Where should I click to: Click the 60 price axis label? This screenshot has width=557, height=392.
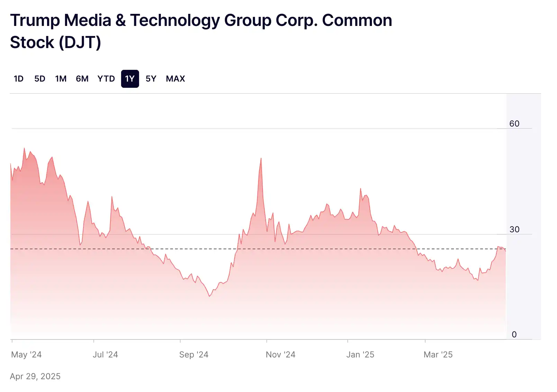514,124
